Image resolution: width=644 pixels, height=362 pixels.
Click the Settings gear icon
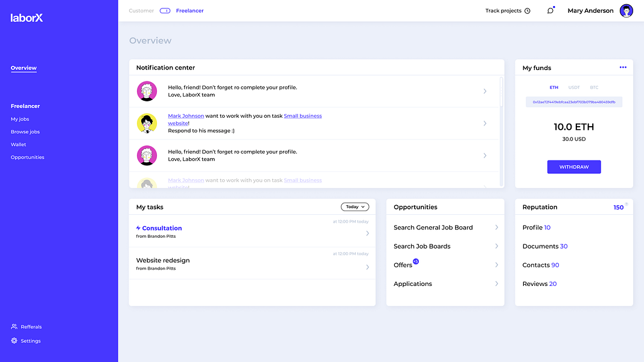coord(14,341)
